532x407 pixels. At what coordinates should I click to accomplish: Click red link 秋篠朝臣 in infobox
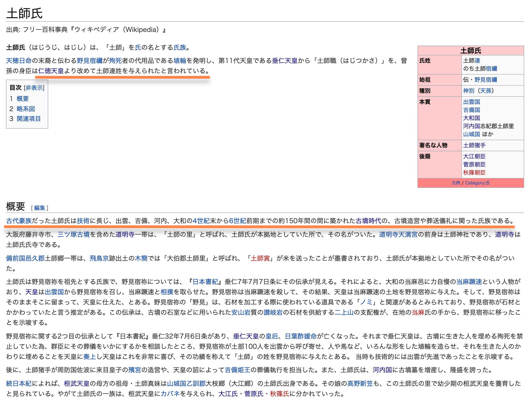pyautogui.click(x=474, y=173)
